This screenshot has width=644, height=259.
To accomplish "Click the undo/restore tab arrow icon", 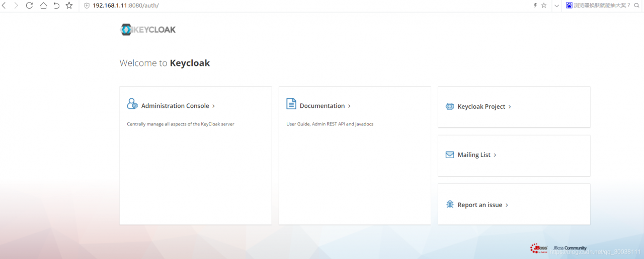I will pyautogui.click(x=56, y=6).
